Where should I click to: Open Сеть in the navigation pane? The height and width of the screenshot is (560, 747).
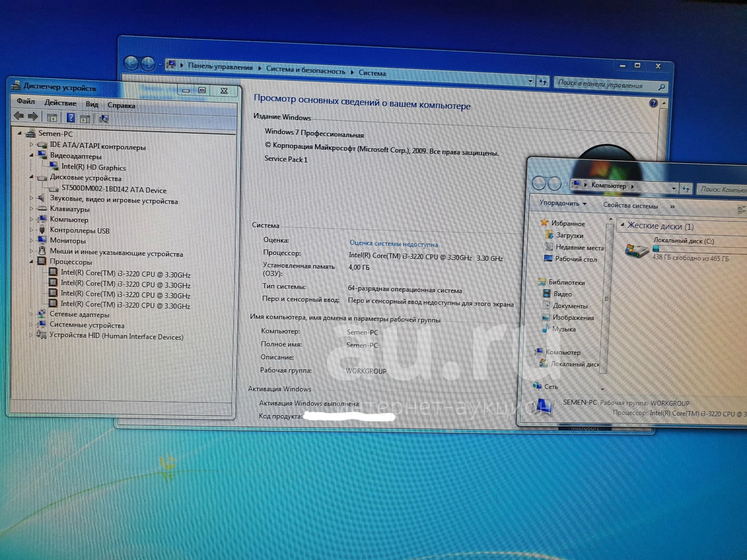551,386
